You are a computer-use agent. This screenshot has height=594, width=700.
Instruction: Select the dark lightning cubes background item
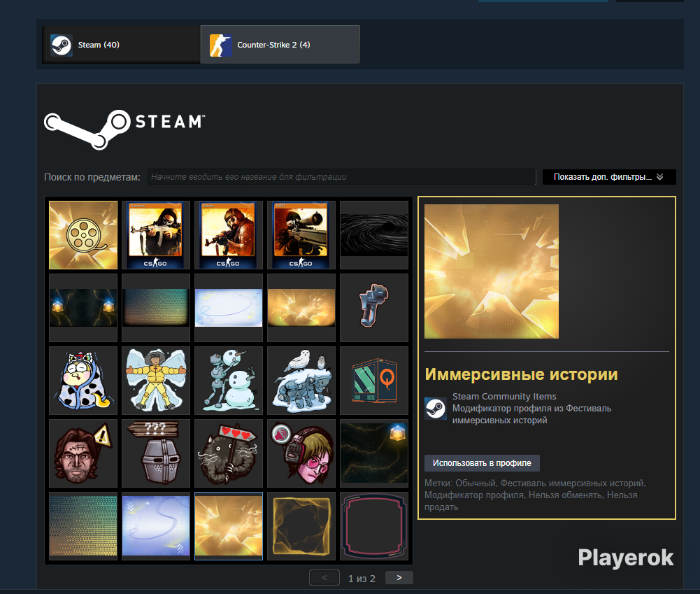point(83,308)
